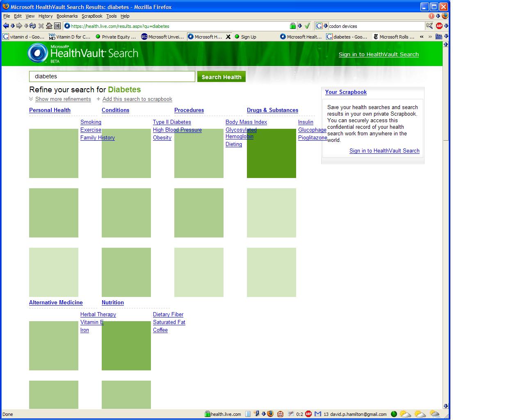This screenshot has height=420, width=525.
Task: Switch to the 'vitamin d - Goo...' tab
Action: (x=24, y=37)
